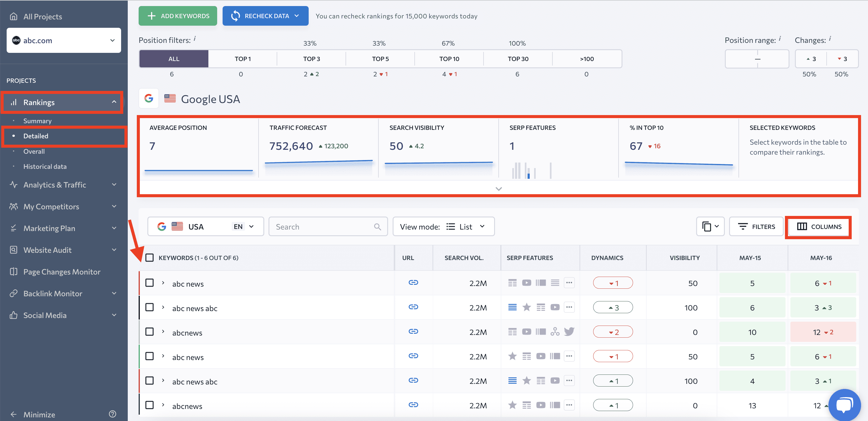Tick the checkbox for last abcnews row

click(149, 405)
